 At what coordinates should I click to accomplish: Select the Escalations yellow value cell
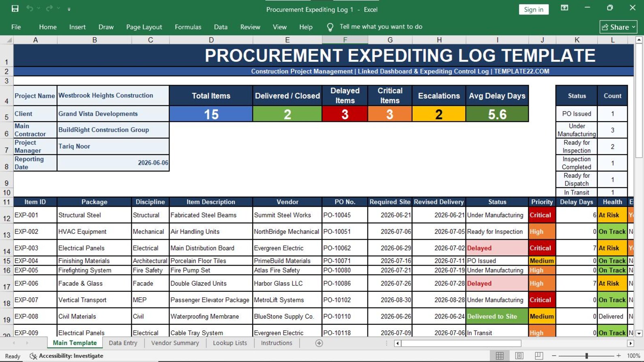(x=439, y=114)
